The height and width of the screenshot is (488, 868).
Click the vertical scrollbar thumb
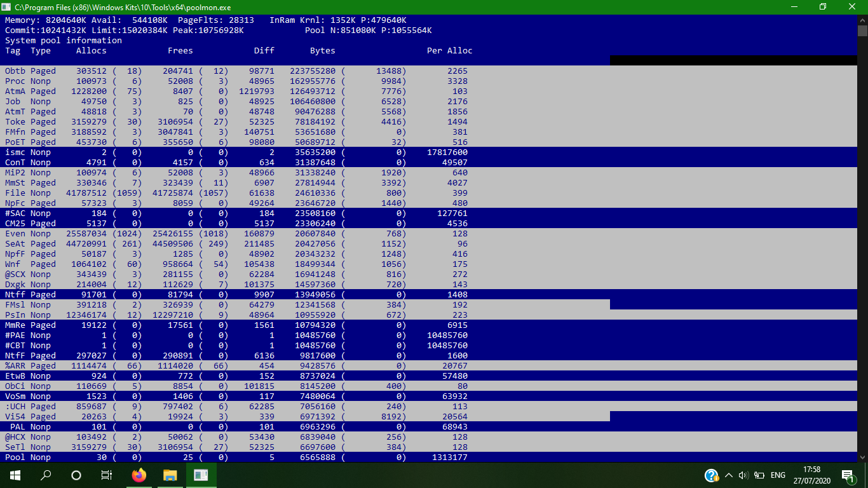tap(862, 30)
